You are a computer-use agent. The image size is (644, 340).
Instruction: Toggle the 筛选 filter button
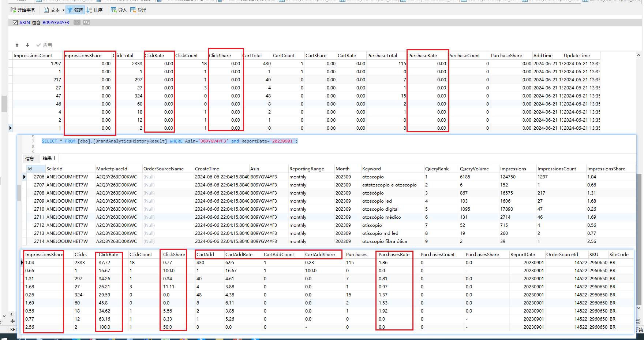pyautogui.click(x=75, y=10)
